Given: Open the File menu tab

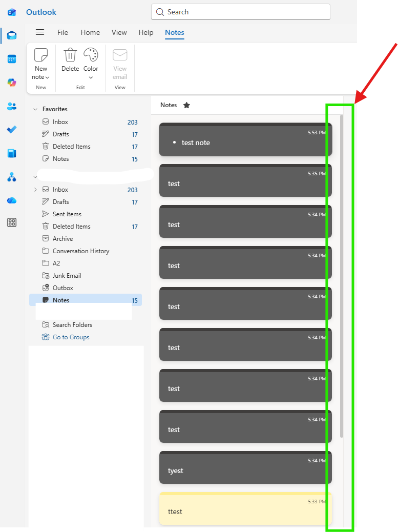Looking at the screenshot, I should click(x=62, y=33).
